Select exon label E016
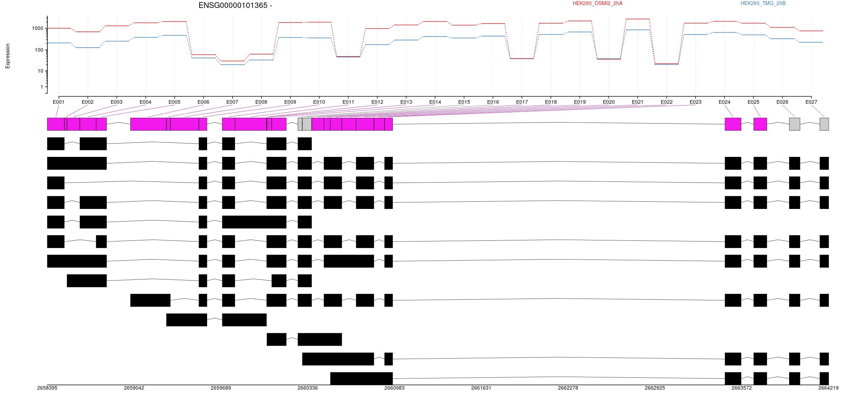Screen dimensions: 868x394 [493, 102]
